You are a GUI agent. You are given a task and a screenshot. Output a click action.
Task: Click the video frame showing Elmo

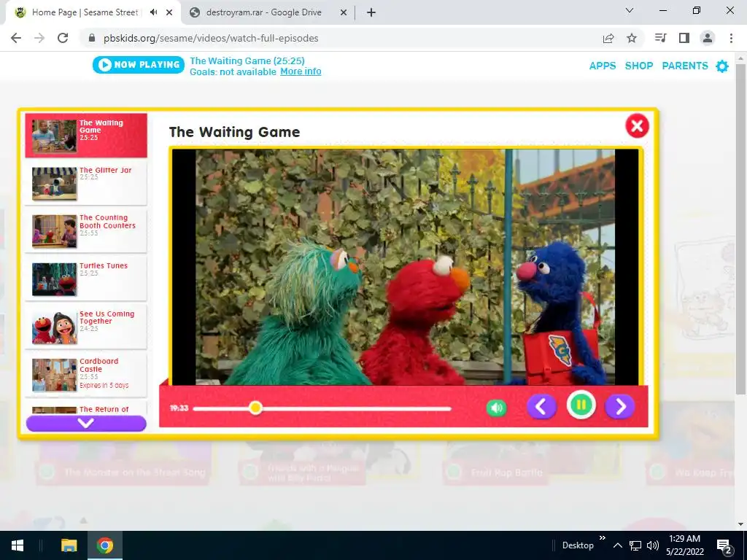(405, 267)
